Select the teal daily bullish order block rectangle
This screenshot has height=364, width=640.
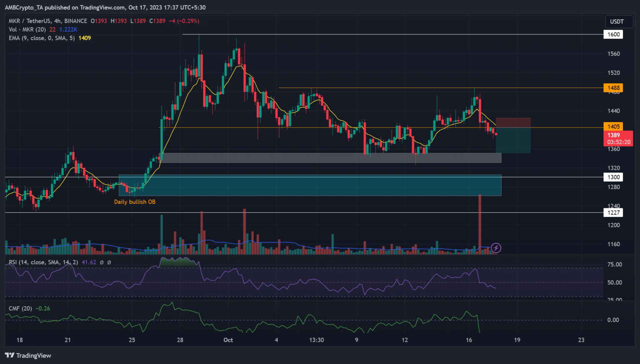pos(310,186)
